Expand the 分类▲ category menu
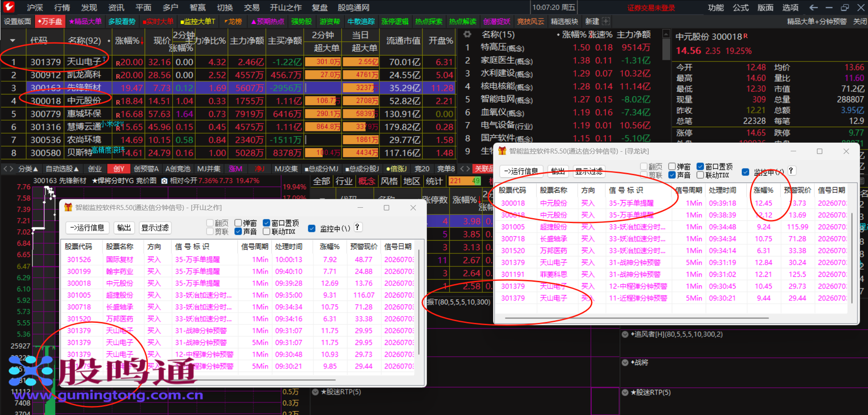 pos(28,169)
